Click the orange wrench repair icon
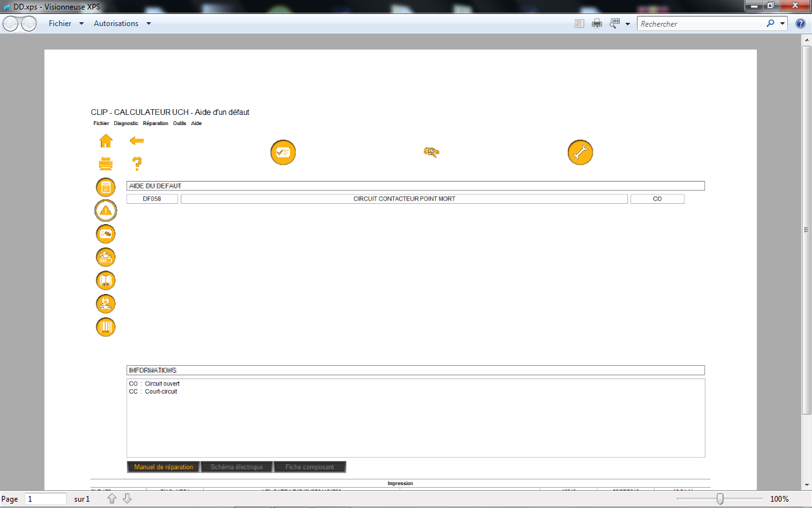The height and width of the screenshot is (508, 812). click(580, 152)
